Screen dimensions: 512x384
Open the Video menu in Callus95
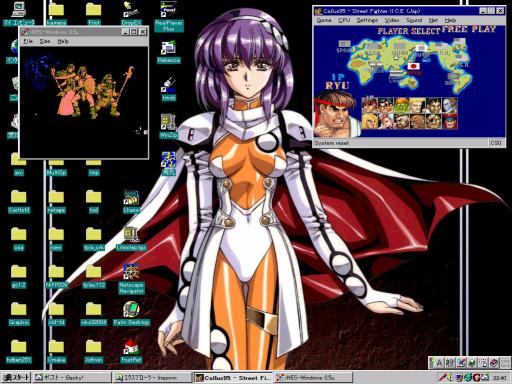click(392, 20)
